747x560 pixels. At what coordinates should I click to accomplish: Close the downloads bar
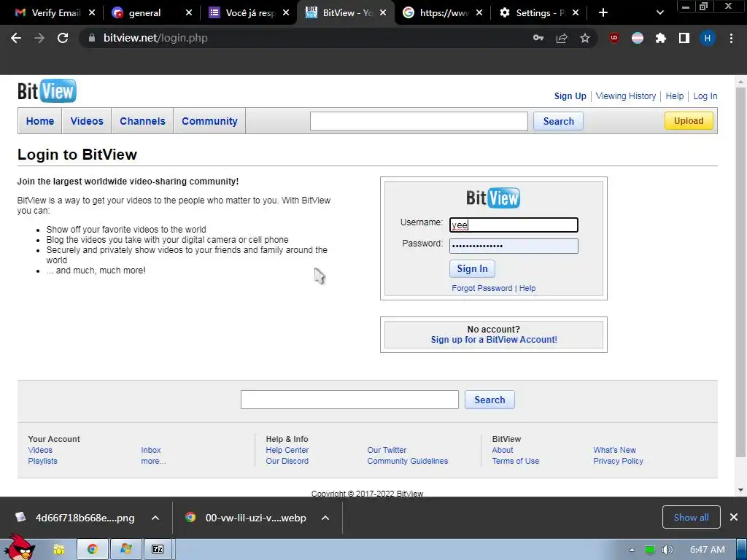pos(734,517)
